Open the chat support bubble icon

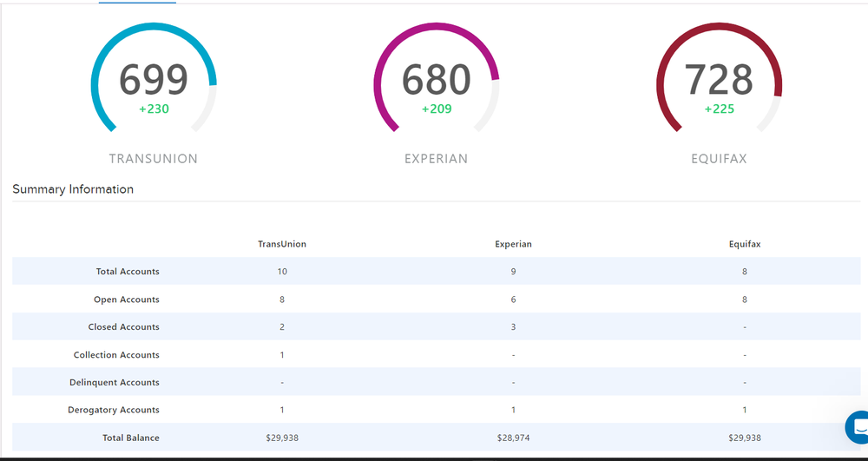[x=857, y=427]
